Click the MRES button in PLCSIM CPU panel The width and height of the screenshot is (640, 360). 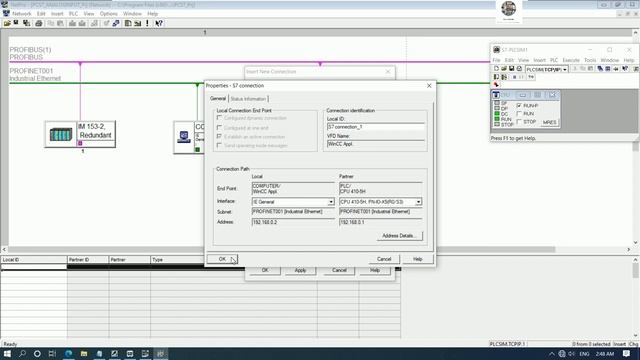[x=549, y=122]
